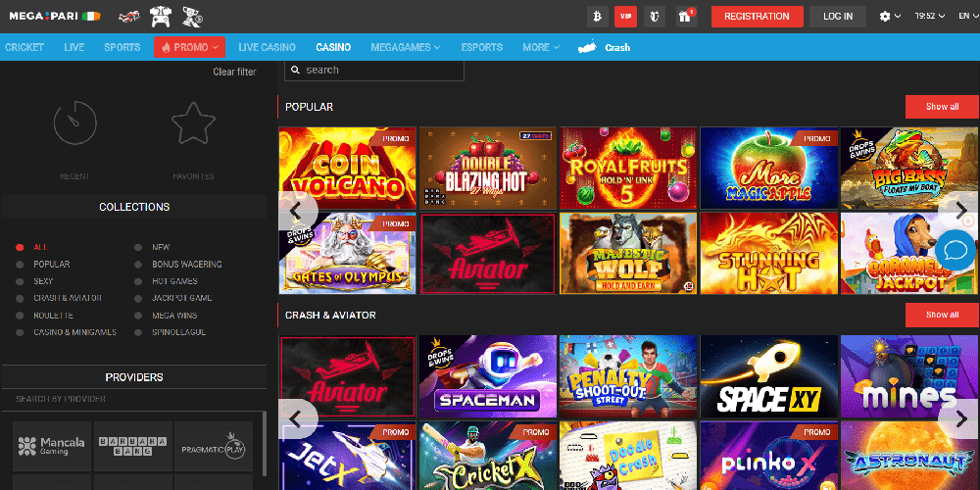The height and width of the screenshot is (490, 980).
Task: Open the settings gear dropdown
Action: [x=890, y=17]
